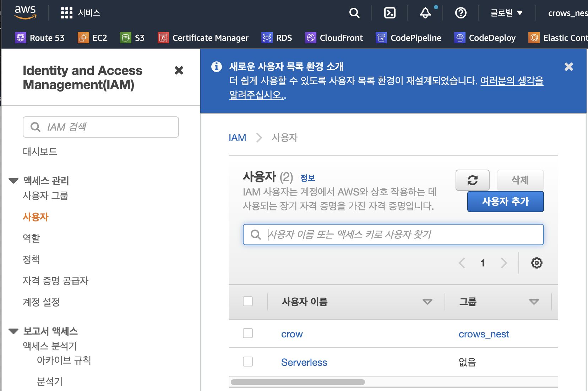Screen dimensions: 588x391
Task: Open 역할 in the sidebar
Action: click(31, 238)
